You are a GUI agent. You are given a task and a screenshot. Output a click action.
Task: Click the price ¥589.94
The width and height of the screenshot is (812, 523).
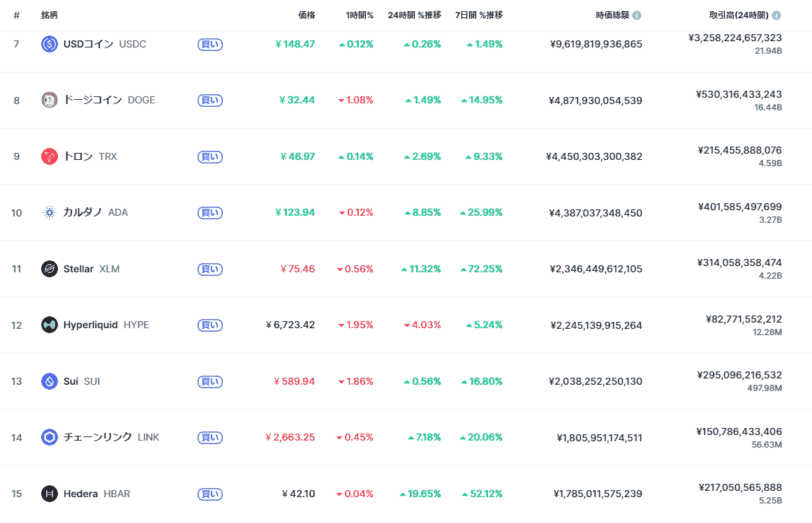pyautogui.click(x=294, y=381)
